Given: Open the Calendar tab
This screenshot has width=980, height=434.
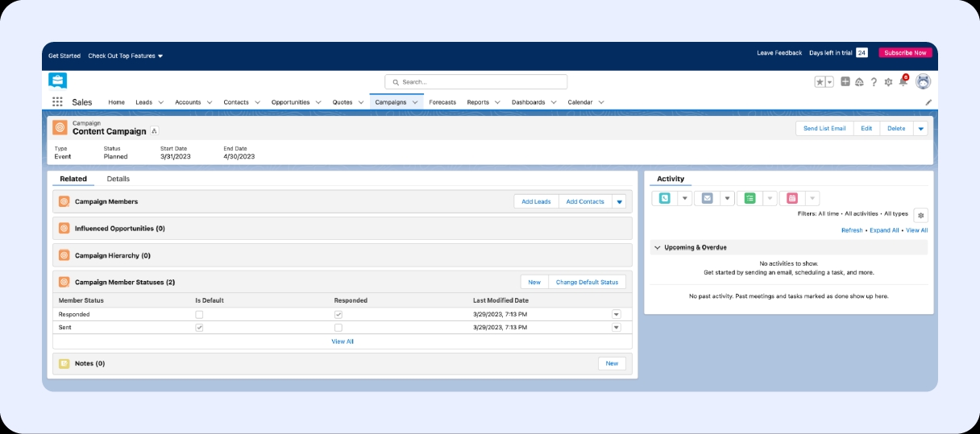Looking at the screenshot, I should pyautogui.click(x=580, y=102).
